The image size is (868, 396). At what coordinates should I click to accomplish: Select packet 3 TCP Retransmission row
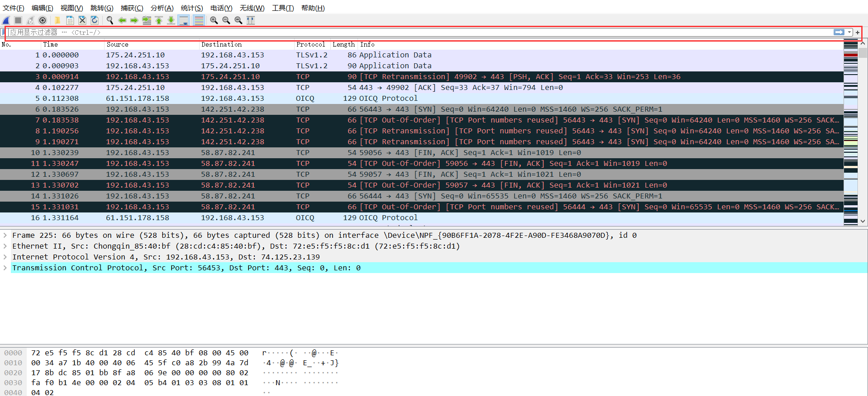(x=422, y=76)
